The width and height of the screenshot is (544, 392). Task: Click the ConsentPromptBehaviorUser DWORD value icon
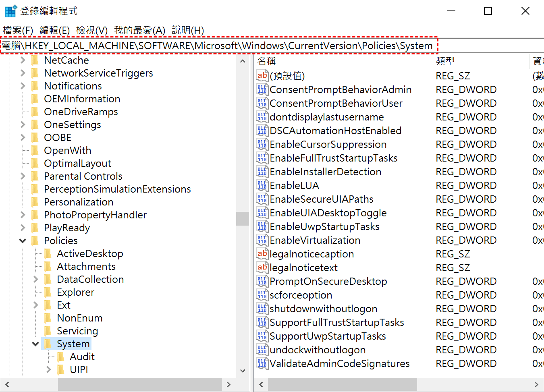(x=262, y=103)
